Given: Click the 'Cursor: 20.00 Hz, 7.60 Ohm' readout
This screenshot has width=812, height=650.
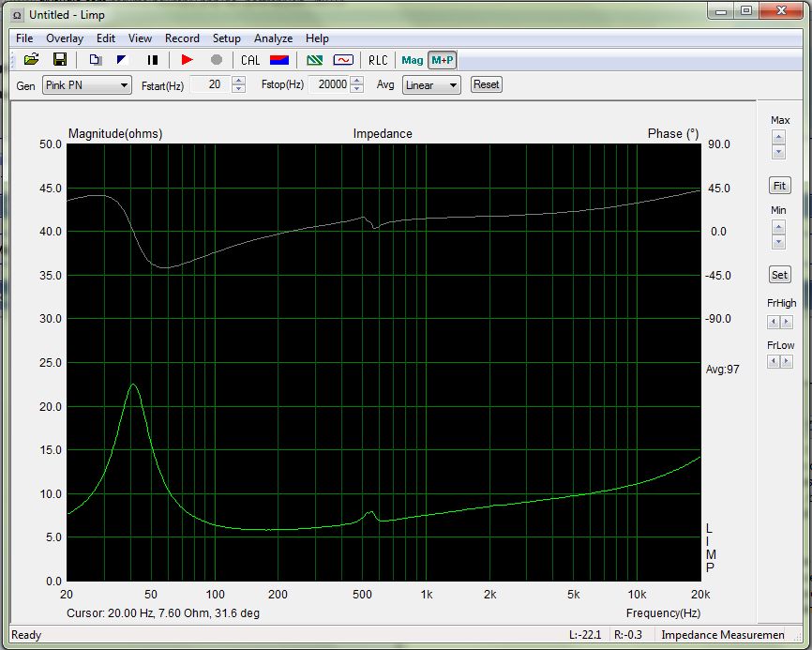Looking at the screenshot, I should click(x=163, y=613).
